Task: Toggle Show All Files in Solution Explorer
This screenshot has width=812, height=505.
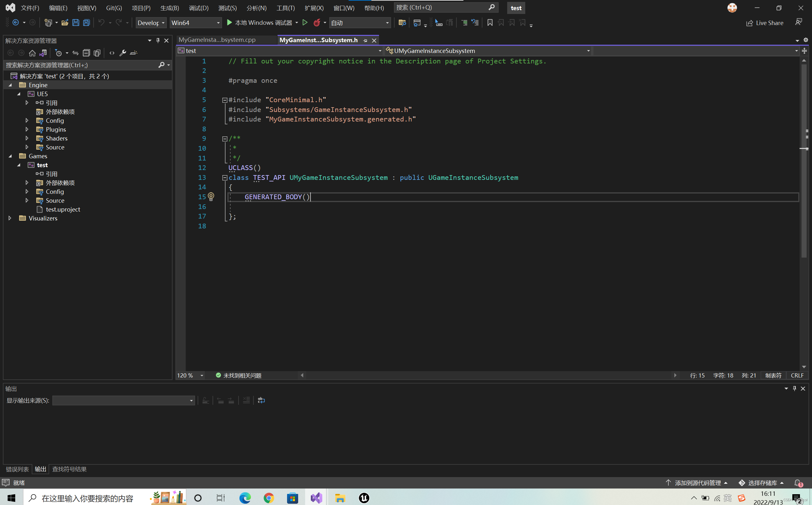Action: [x=97, y=53]
